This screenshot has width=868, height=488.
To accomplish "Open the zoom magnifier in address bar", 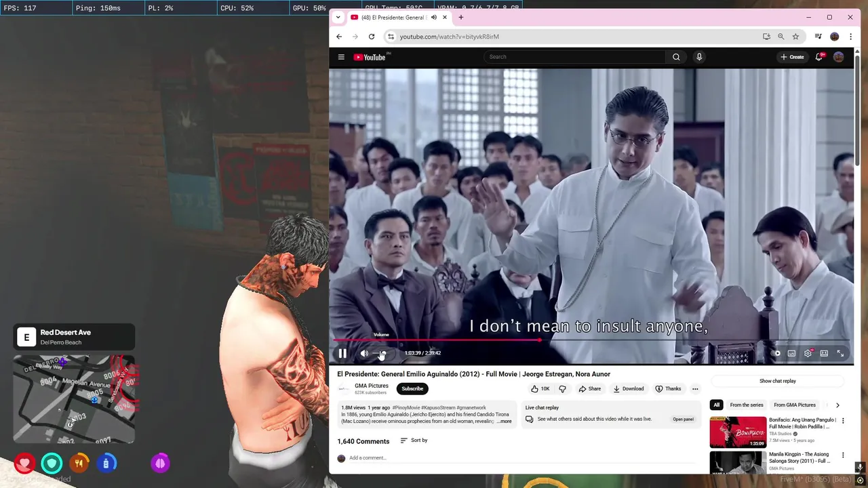I will pos(781,37).
